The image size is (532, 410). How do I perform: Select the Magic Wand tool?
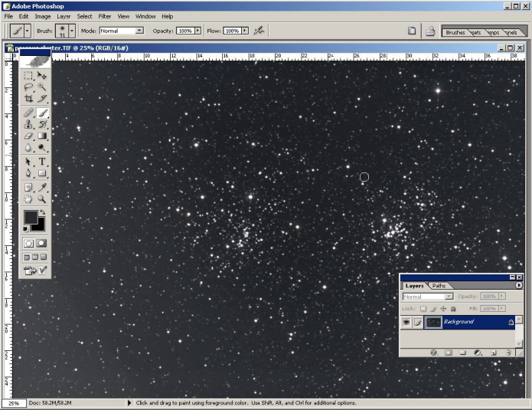coord(42,87)
